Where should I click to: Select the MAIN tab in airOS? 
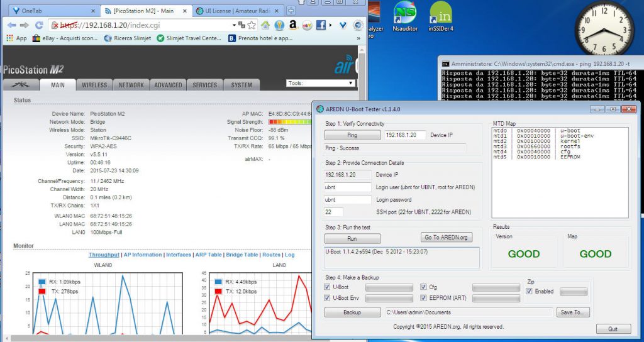[57, 85]
